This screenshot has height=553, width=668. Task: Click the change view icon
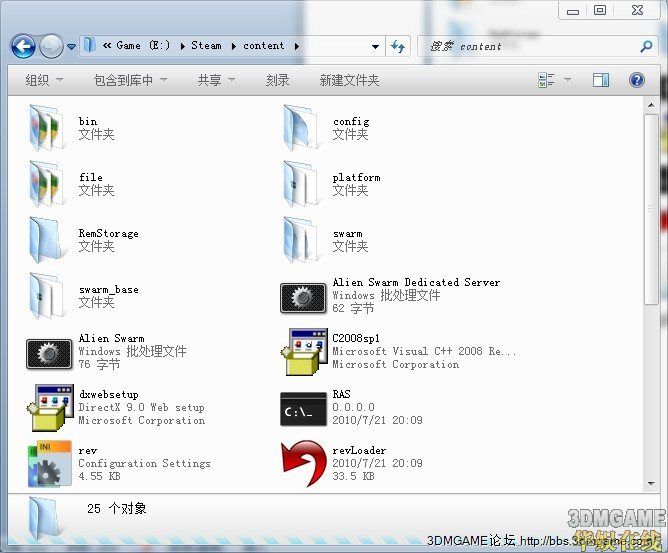pos(546,80)
